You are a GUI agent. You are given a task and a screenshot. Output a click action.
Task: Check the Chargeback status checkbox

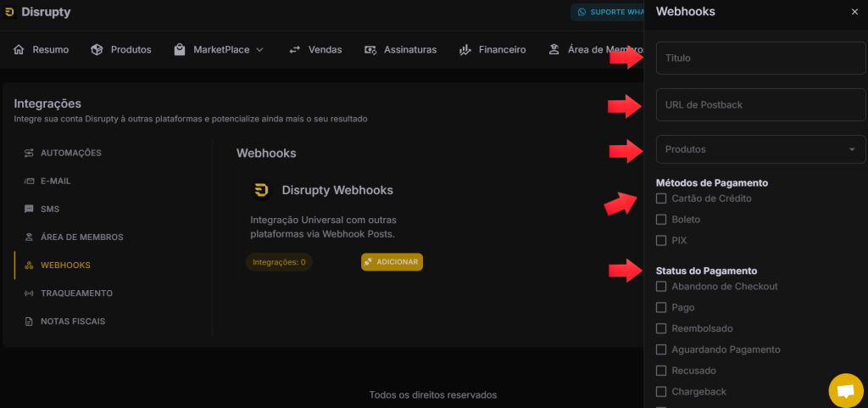pyautogui.click(x=661, y=391)
